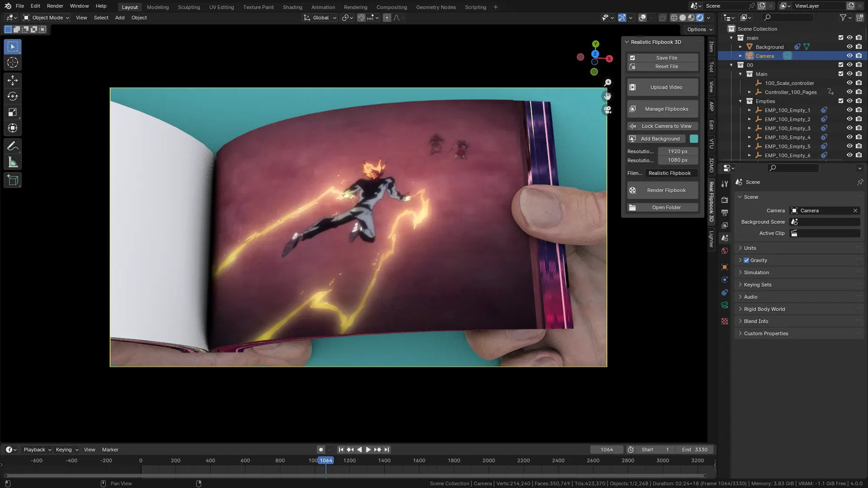The width and height of the screenshot is (868, 488).
Task: Select the Add Cube tool
Action: 13,180
